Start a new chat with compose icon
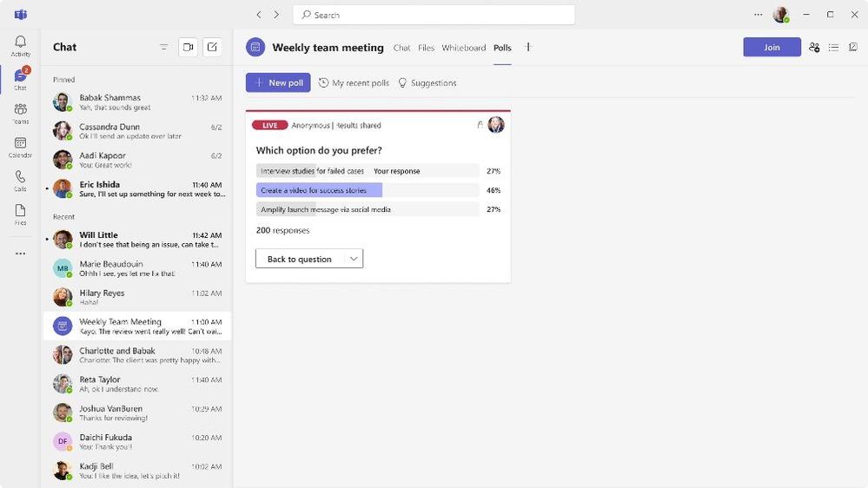Image resolution: width=868 pixels, height=488 pixels. [212, 47]
